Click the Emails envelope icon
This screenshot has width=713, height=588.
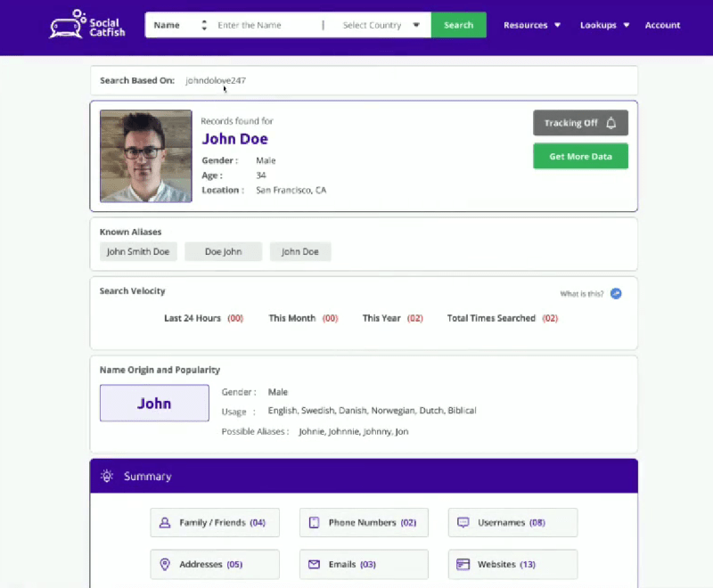pyautogui.click(x=314, y=564)
